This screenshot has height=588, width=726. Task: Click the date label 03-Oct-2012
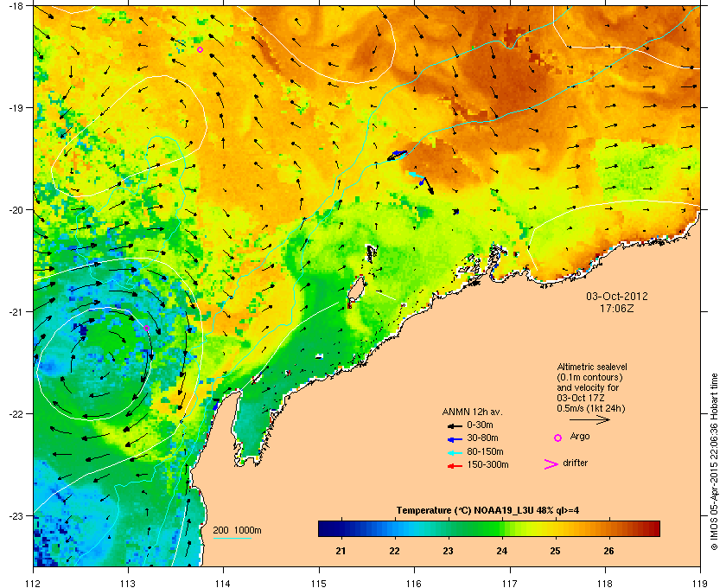point(617,297)
